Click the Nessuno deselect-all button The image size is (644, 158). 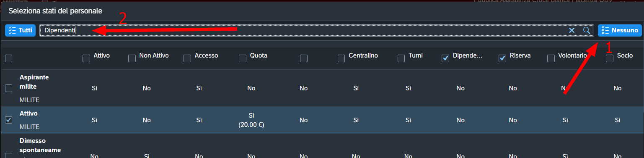(x=620, y=30)
